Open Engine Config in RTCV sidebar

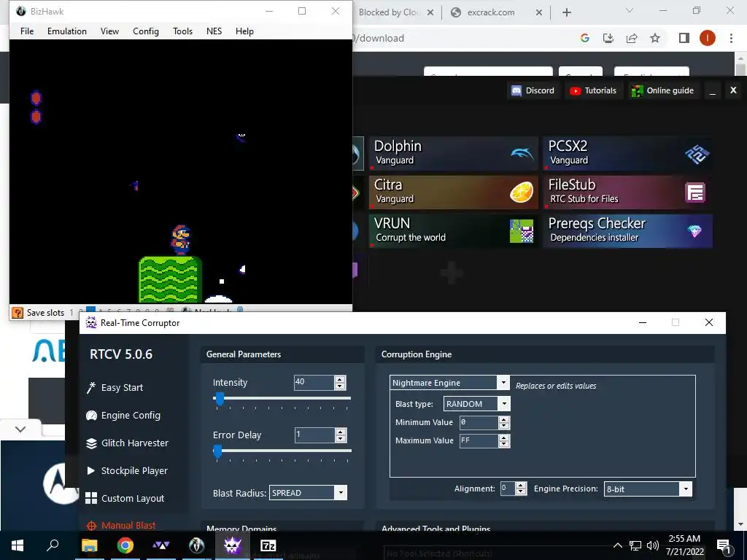(x=123, y=415)
